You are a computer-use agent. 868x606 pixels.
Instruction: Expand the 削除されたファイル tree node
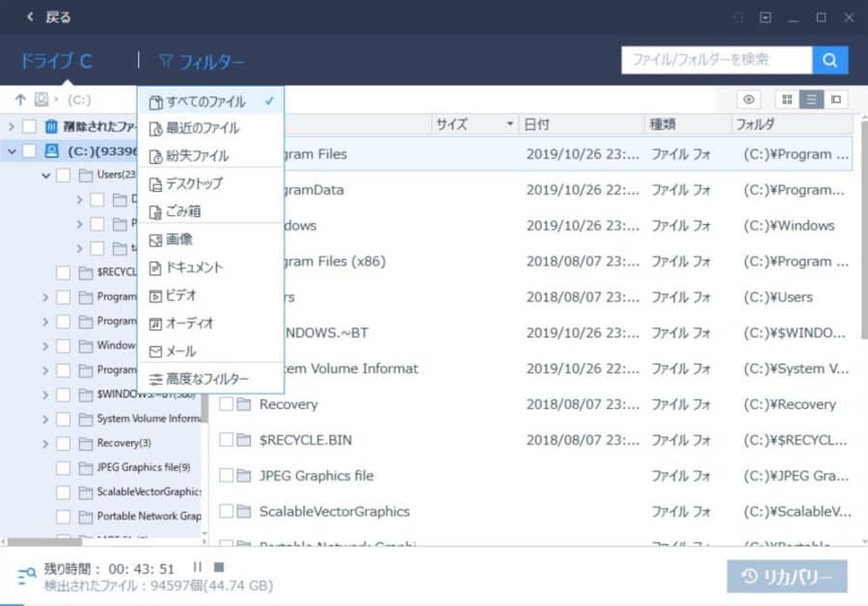tap(11, 126)
